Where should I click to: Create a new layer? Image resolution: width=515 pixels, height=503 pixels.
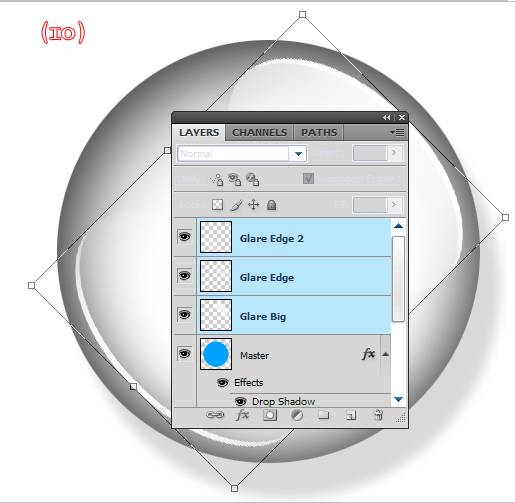pyautogui.click(x=351, y=415)
